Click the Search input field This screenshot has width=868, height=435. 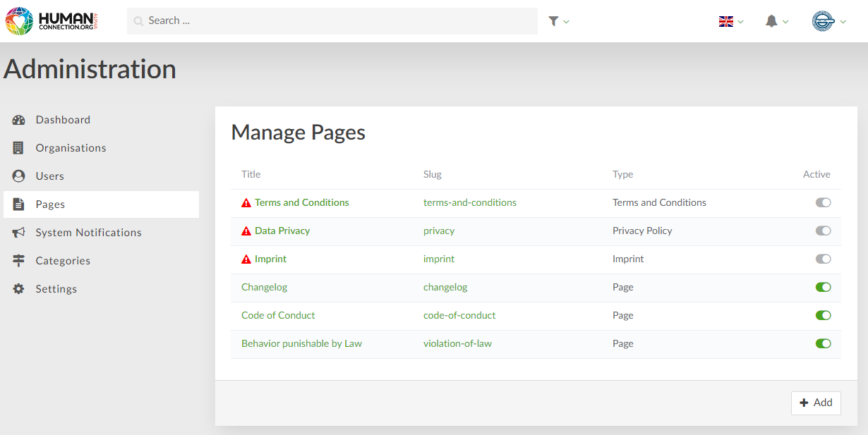[332, 21]
